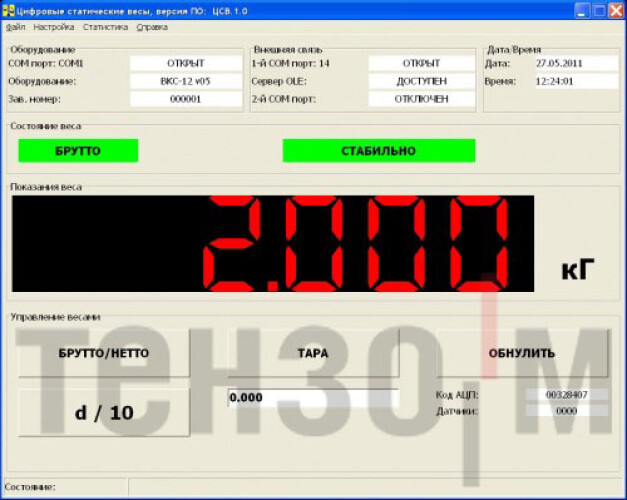
Task: Click the ОБНУЛИТЬ button
Action: [x=521, y=353]
